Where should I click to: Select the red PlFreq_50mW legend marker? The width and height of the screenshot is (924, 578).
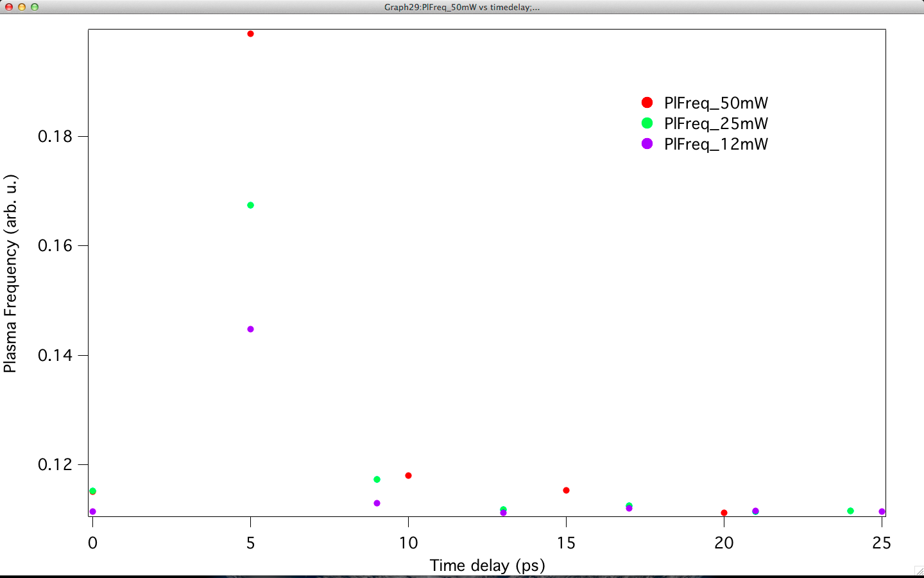[x=646, y=103]
